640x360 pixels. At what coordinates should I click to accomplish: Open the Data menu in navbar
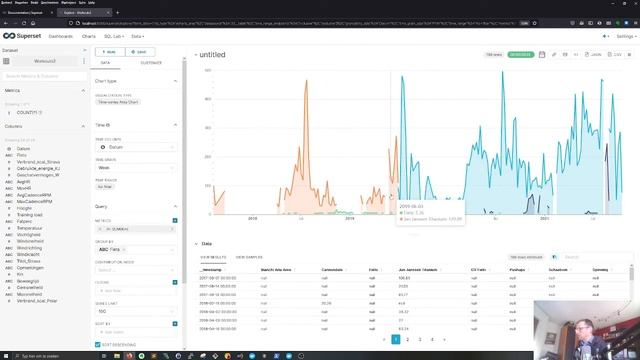coord(138,36)
